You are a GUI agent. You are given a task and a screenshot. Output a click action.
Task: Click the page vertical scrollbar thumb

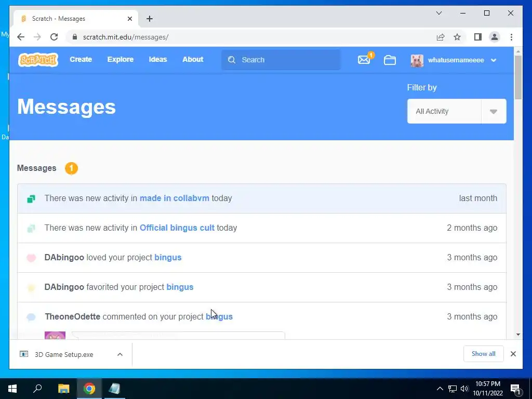point(518,77)
